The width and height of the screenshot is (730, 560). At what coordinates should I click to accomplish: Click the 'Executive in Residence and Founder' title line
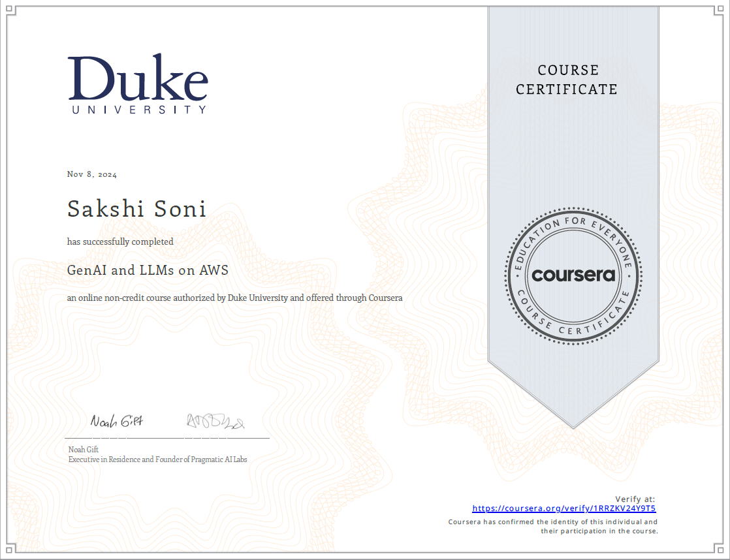158,459
